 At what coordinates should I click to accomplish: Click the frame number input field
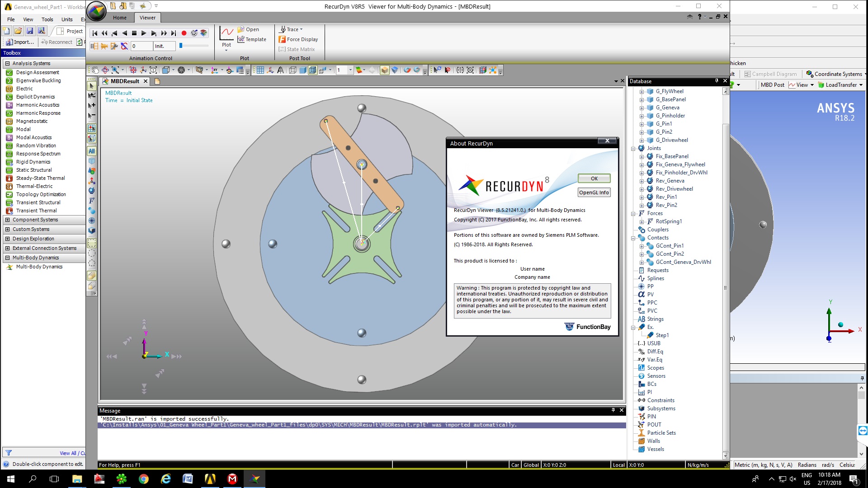[141, 46]
